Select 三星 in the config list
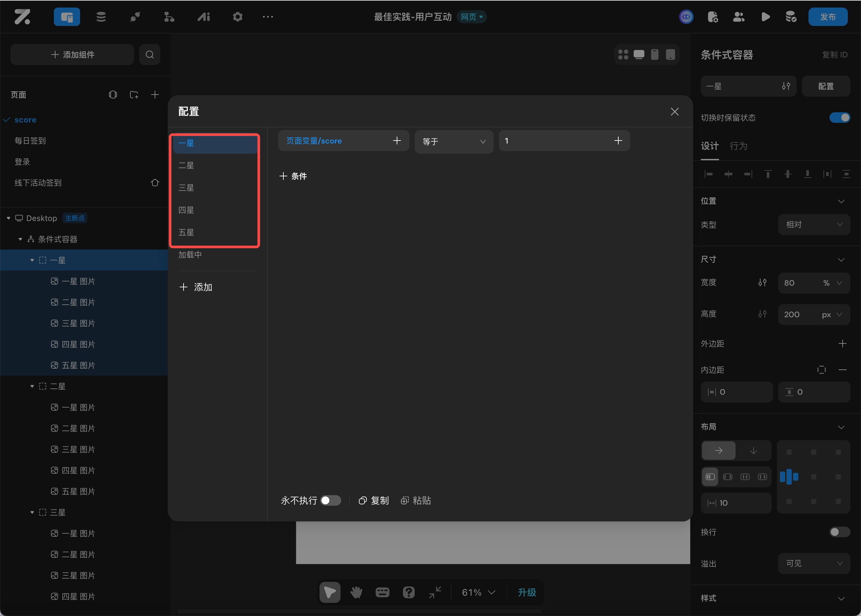Screen dimensions: 861x616 click(186, 188)
